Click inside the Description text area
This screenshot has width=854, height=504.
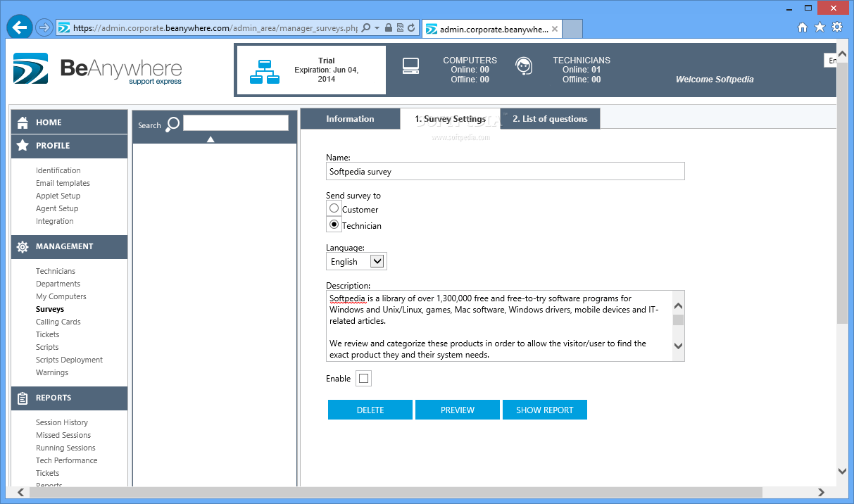tap(498, 326)
